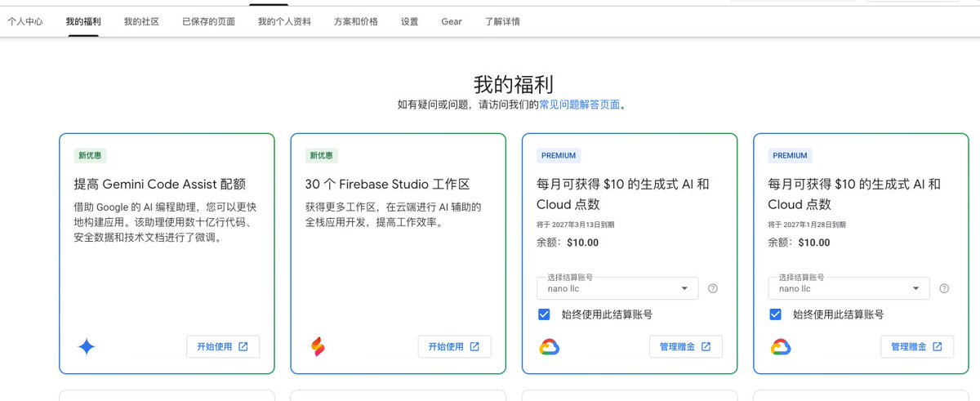Click 管理赠金 in the card expiring 2027年1月28日

tap(917, 346)
